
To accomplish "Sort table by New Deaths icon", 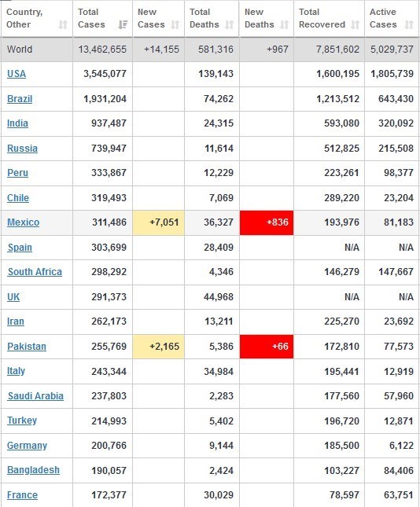I will point(285,25).
